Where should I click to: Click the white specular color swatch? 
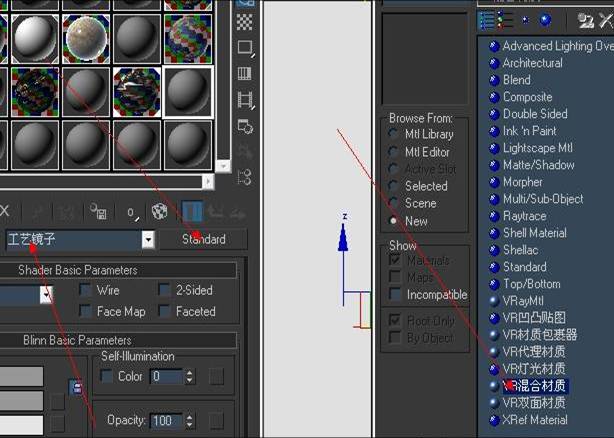(22, 424)
